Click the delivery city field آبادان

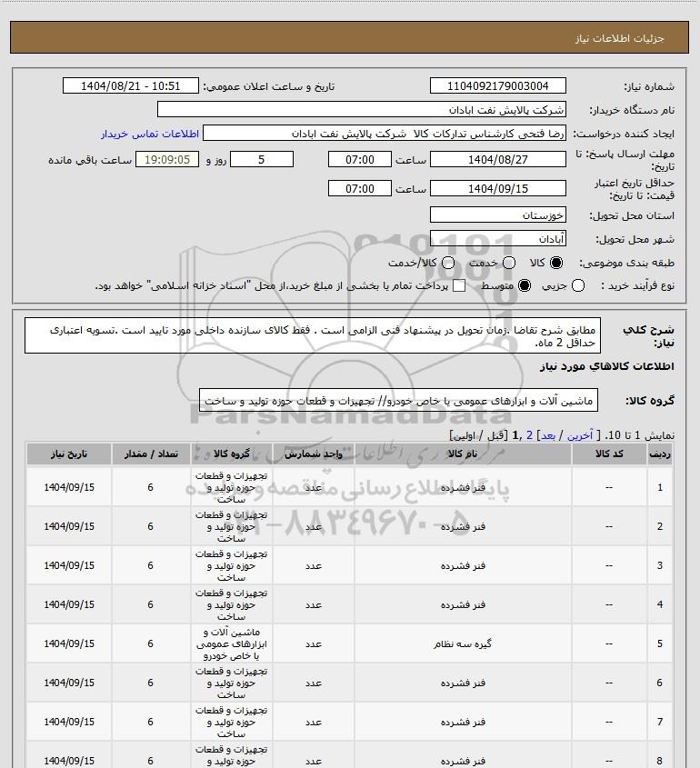tap(497, 238)
